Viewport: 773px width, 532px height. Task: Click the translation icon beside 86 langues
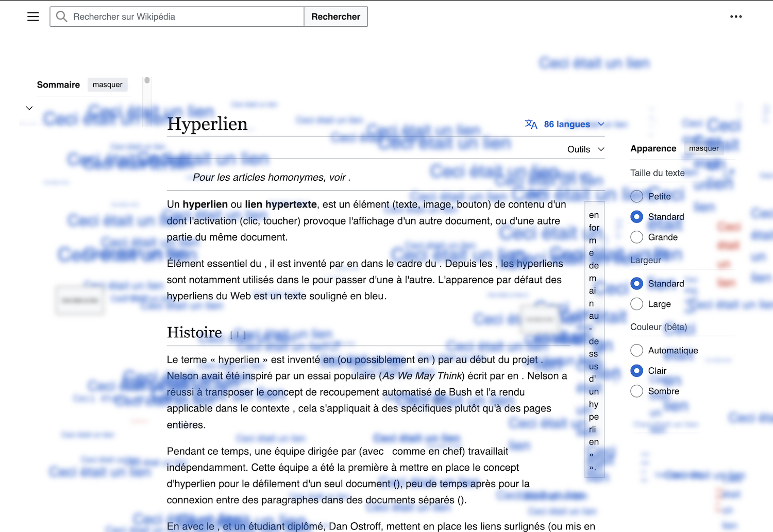pos(531,124)
